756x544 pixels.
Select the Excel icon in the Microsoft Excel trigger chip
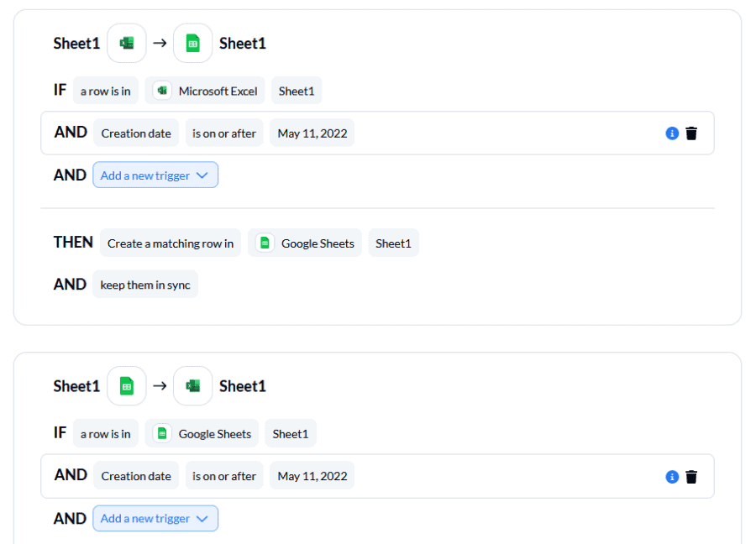[x=160, y=90]
